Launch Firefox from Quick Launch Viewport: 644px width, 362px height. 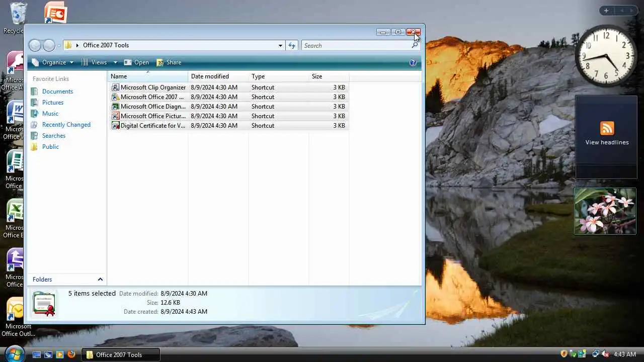(71, 354)
